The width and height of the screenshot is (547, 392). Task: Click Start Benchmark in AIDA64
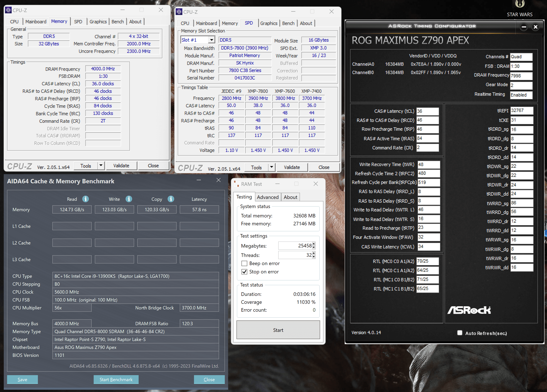116,379
